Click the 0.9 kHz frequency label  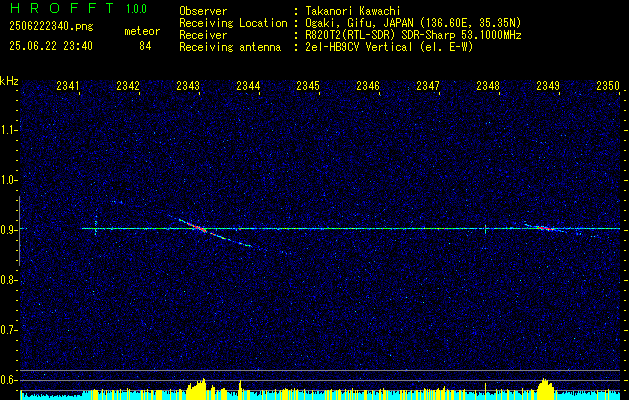tap(8, 230)
